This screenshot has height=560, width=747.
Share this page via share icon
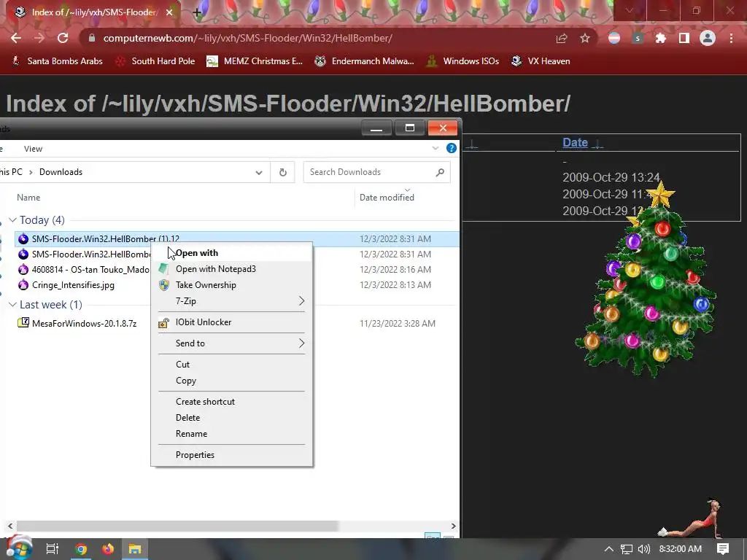[x=562, y=38]
